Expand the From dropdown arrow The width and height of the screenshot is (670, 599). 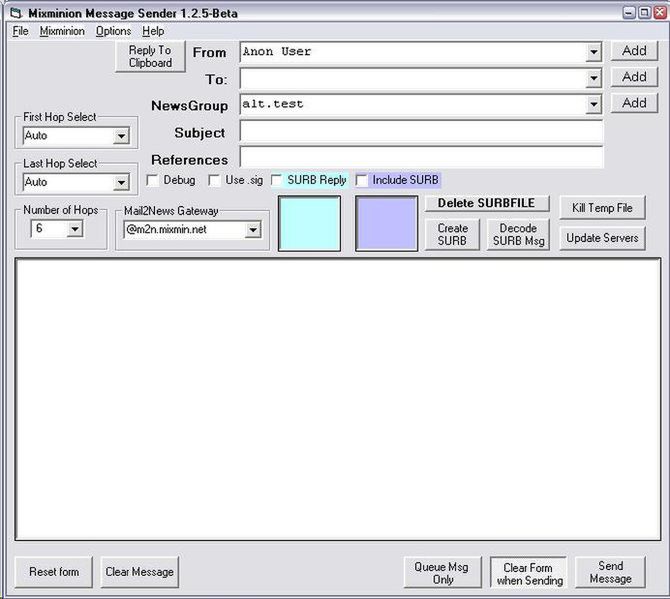click(594, 52)
